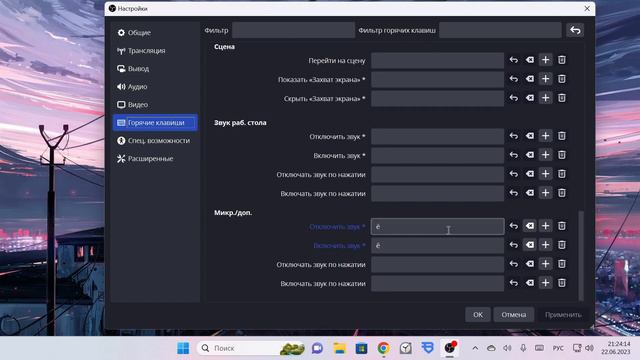Revert Микр./доп. «Отключать звук по нажатии» hotkey
The width and height of the screenshot is (640, 360).
coord(513,264)
